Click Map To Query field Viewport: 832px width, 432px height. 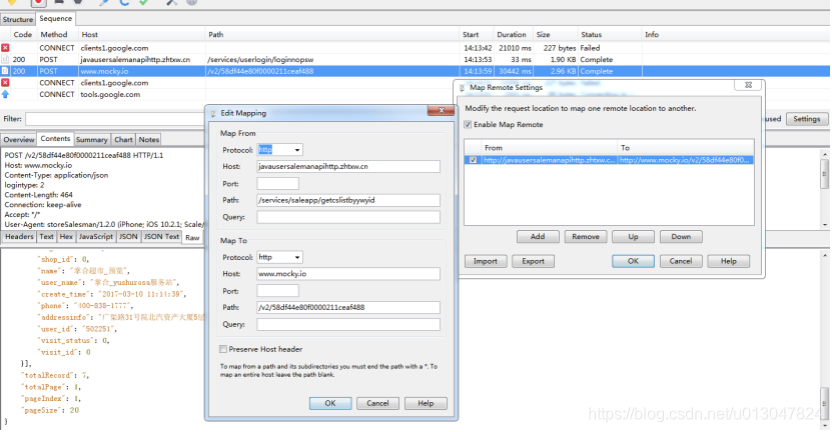(x=348, y=324)
